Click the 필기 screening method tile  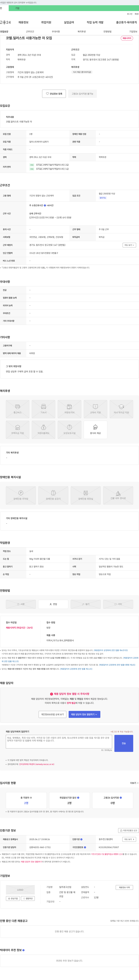pyautogui.click(x=86, y=604)
